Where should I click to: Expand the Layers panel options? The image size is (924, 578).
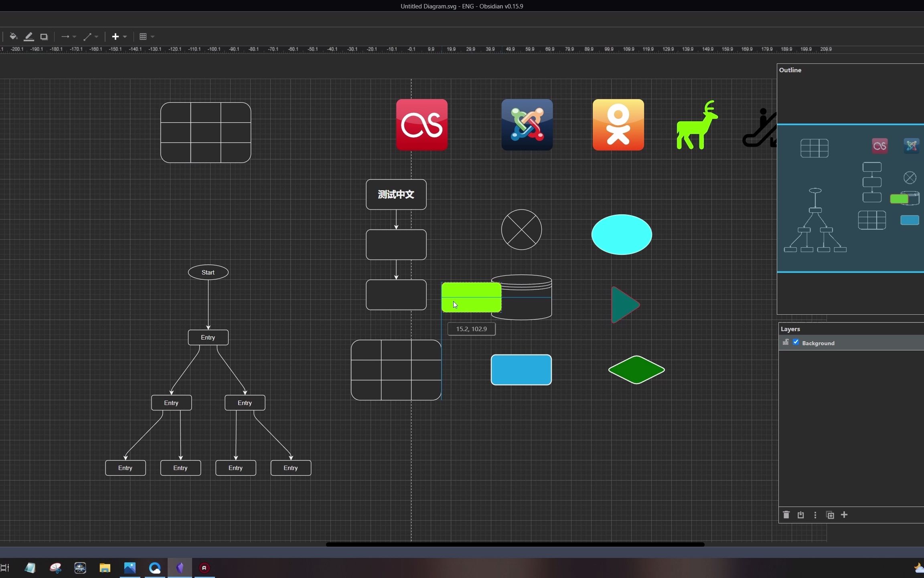point(815,515)
